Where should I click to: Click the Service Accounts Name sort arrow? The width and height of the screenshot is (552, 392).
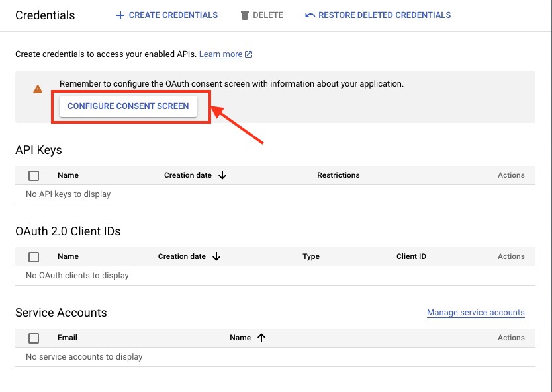click(x=261, y=338)
